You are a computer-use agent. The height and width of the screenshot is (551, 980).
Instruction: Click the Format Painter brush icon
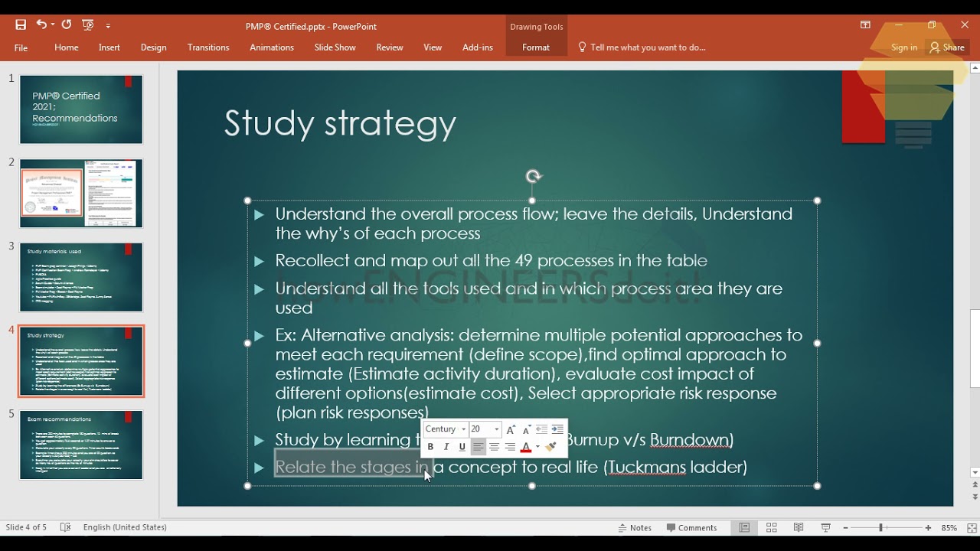551,447
